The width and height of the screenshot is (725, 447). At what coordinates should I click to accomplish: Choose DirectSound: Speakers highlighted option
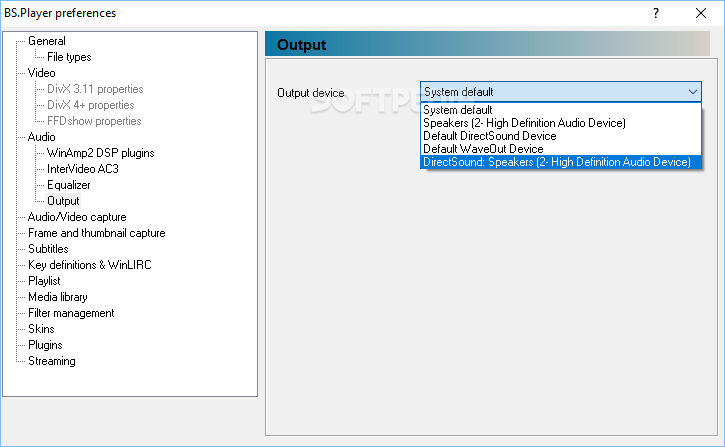pos(560,162)
